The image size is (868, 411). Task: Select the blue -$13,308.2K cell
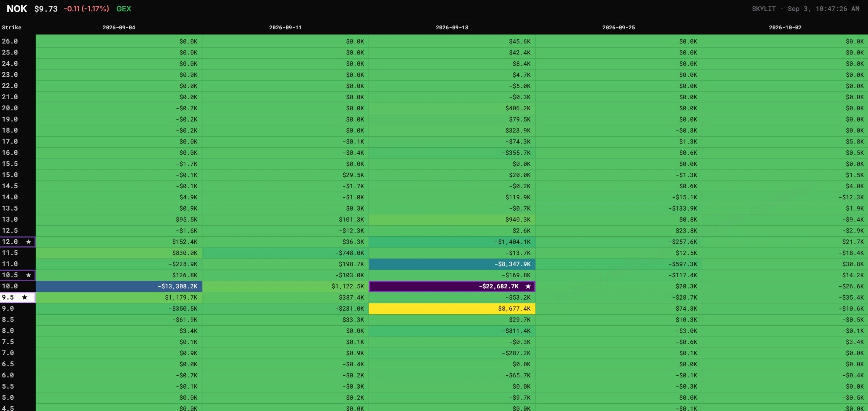[119, 287]
